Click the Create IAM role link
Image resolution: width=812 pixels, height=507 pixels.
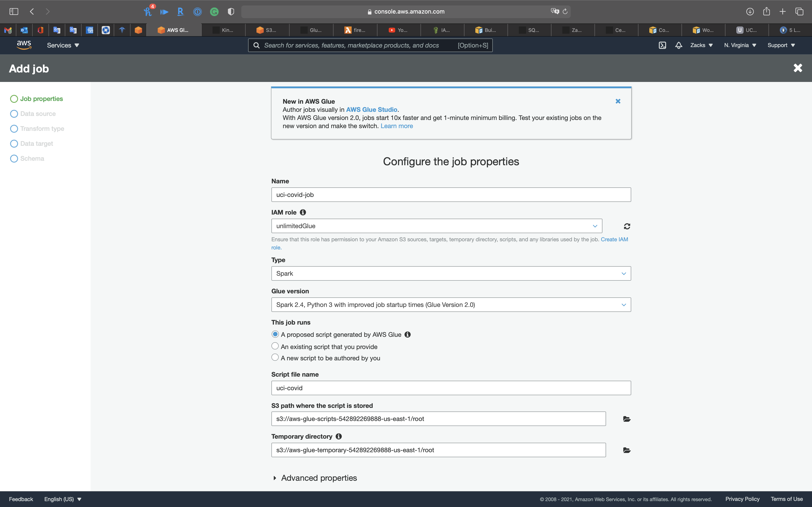point(614,239)
